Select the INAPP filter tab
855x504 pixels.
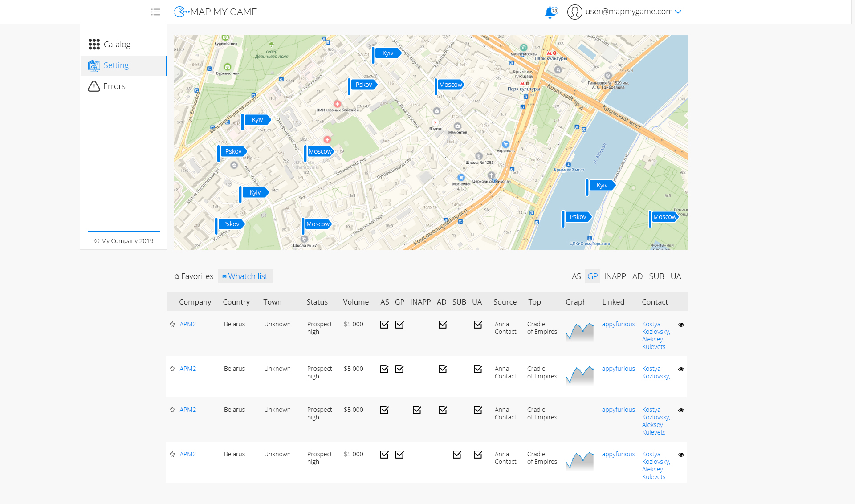click(615, 276)
